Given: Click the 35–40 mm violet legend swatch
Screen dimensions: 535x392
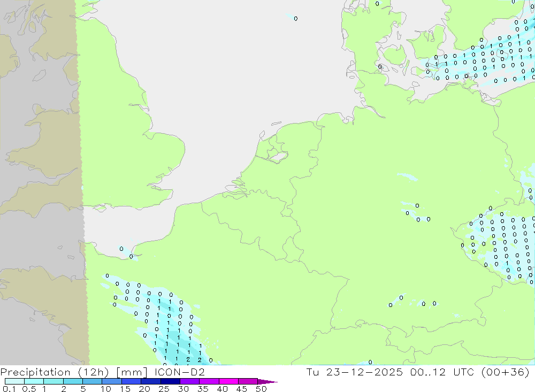Looking at the screenshot, I should (x=209, y=381).
